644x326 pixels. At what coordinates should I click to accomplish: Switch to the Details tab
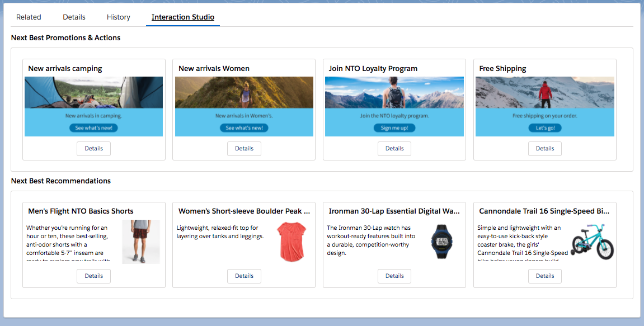[74, 17]
